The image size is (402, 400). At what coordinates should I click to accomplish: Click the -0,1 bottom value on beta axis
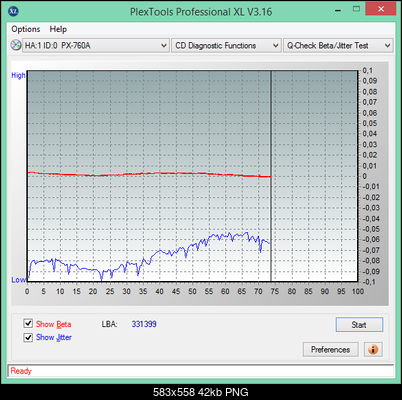coord(369,282)
